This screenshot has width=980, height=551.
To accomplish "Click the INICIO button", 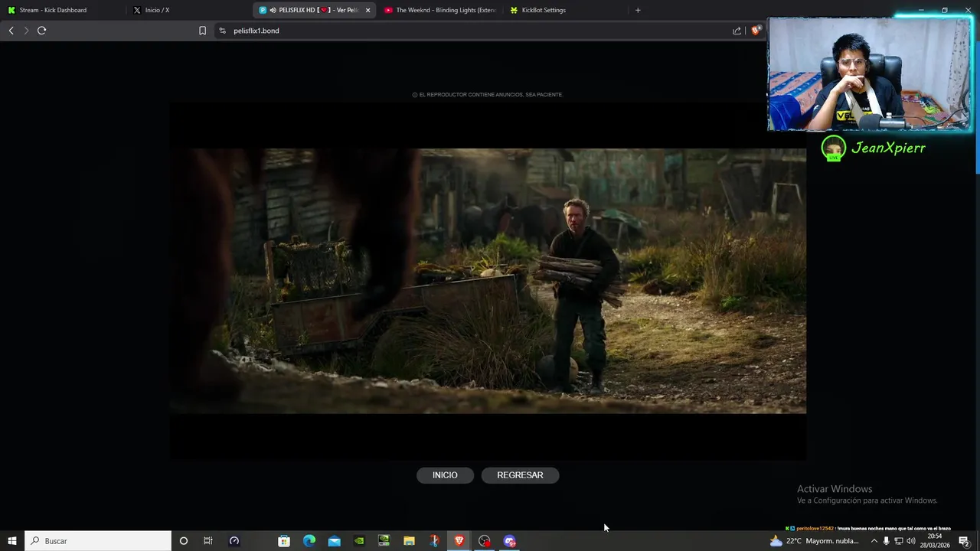I will point(445,475).
